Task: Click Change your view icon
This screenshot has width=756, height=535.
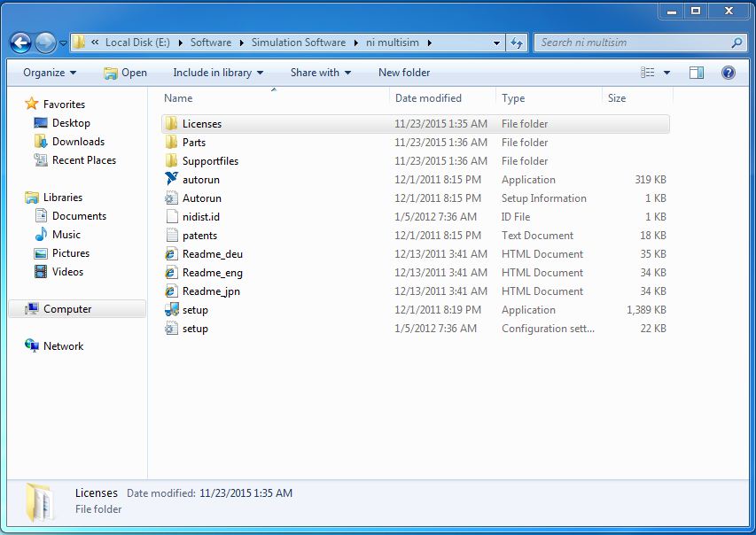Action: pyautogui.click(x=648, y=73)
